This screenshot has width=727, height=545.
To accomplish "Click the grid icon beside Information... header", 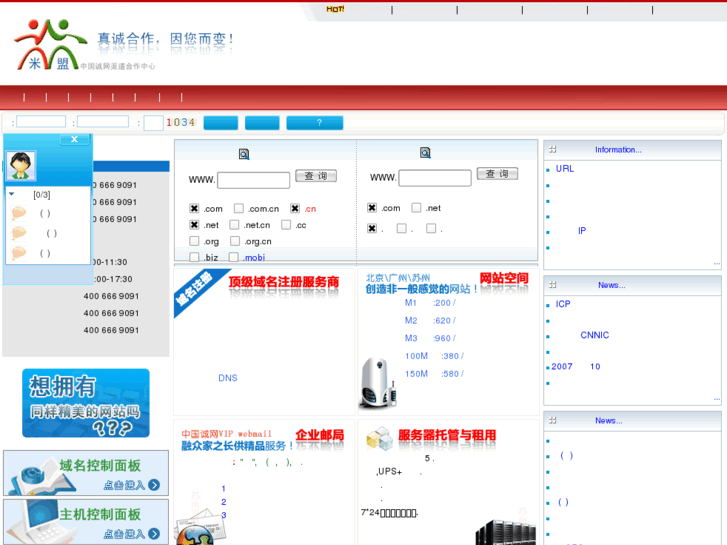I will point(552,149).
